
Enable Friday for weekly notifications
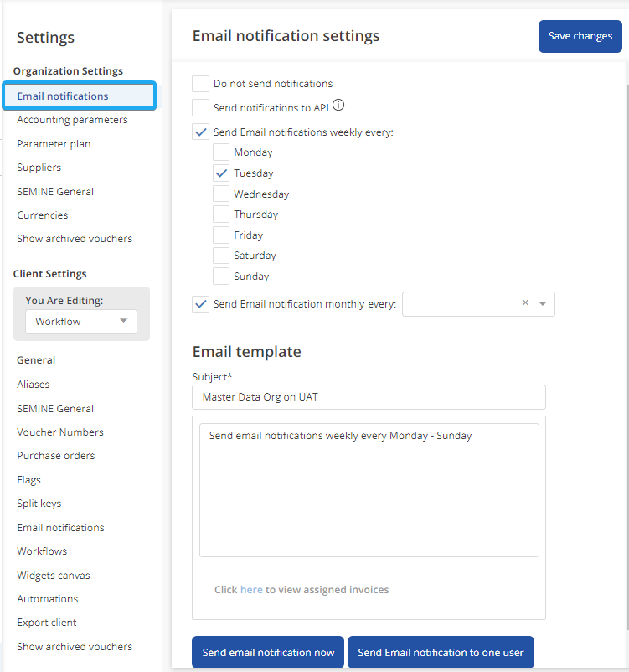point(221,235)
